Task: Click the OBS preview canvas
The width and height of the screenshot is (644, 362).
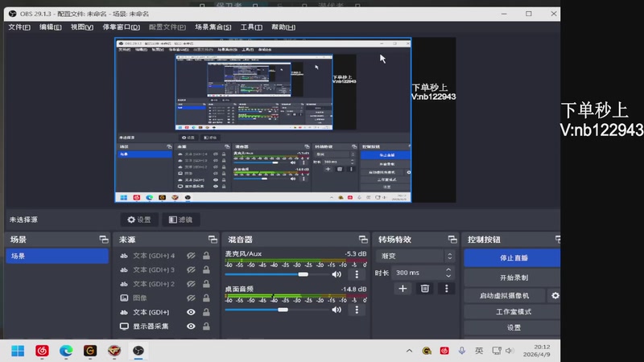Action: point(285,120)
